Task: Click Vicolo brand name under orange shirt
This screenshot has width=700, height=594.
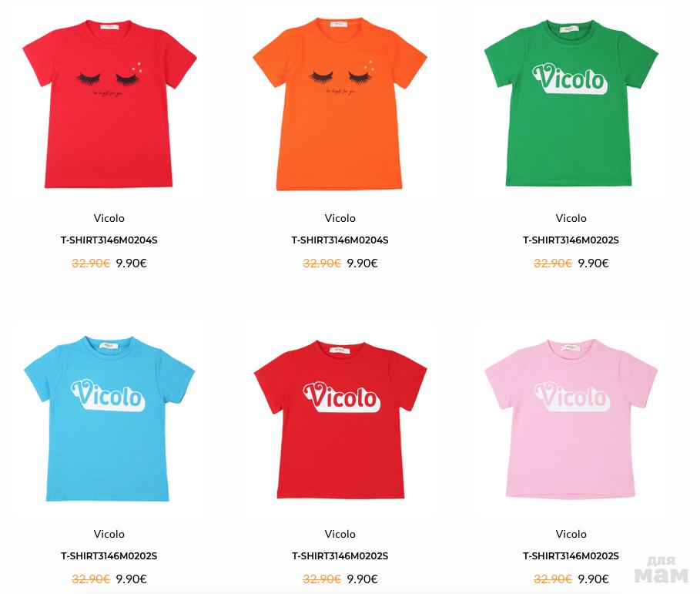Action: click(x=340, y=218)
